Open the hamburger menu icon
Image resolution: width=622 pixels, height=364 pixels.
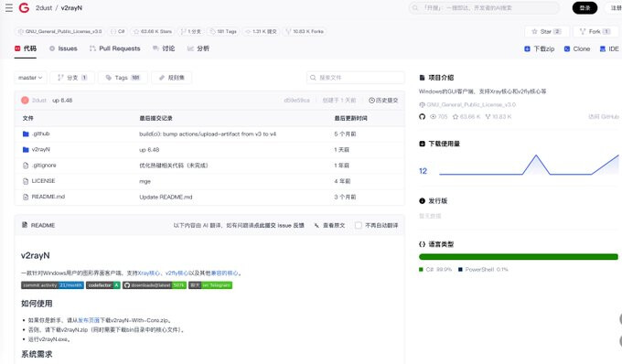pos(9,7)
